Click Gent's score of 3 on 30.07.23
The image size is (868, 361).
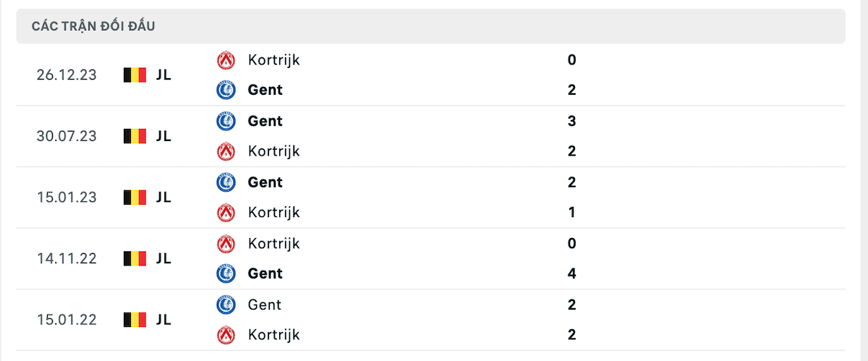571,122
